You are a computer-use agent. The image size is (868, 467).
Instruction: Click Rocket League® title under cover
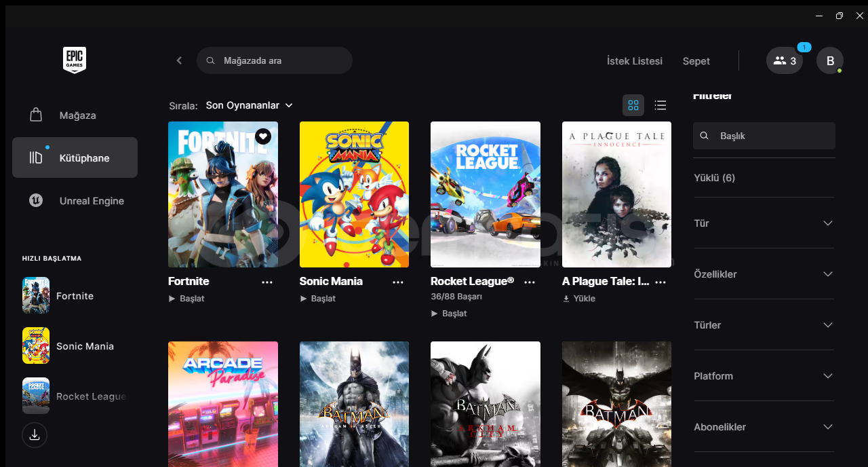pyautogui.click(x=473, y=281)
